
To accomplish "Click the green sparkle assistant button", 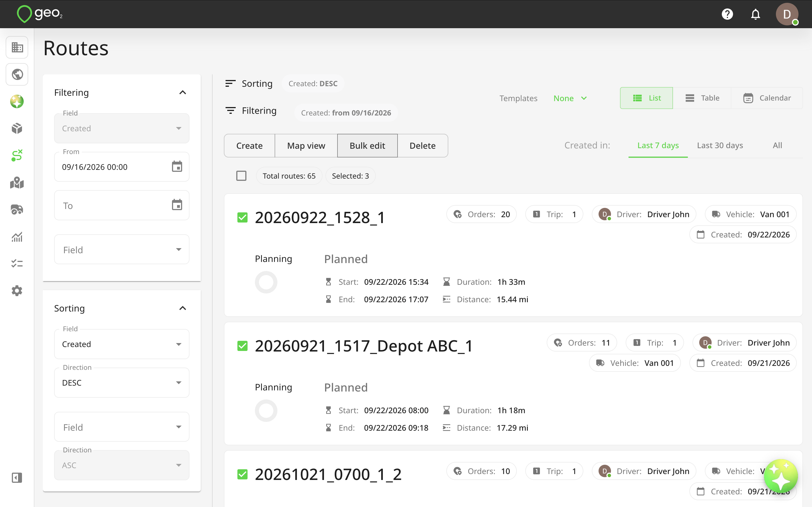I will (780, 476).
